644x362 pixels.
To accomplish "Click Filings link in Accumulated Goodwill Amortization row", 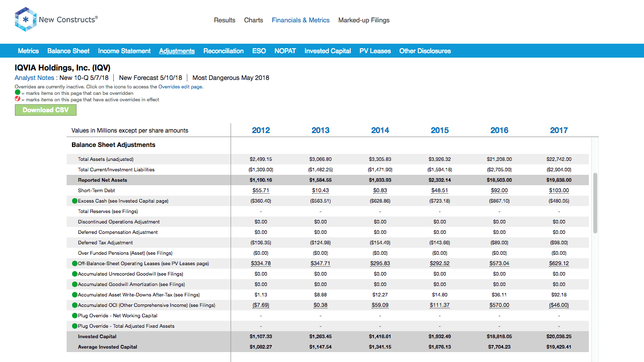I will click(x=176, y=285).
